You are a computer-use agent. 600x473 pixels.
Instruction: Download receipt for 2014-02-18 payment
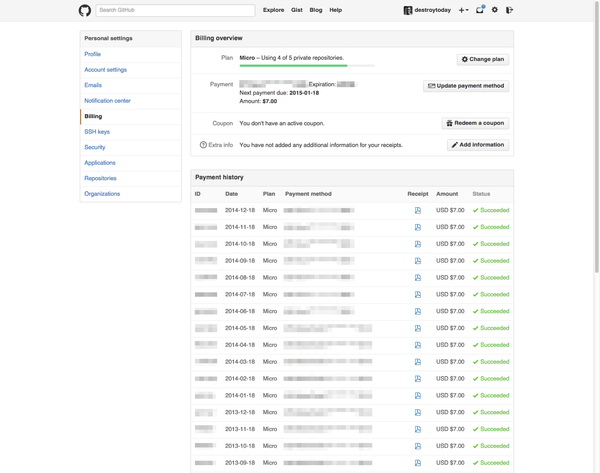tap(418, 379)
